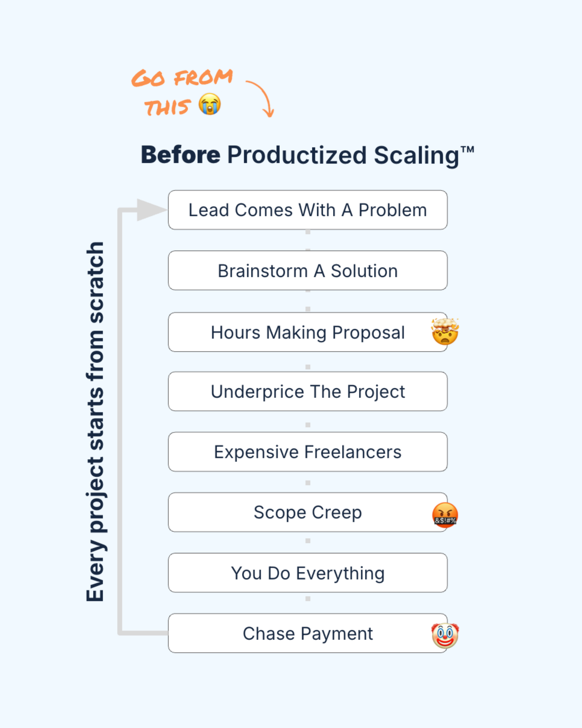Image resolution: width=582 pixels, height=728 pixels.
Task: Select the "Hours Making Proposal" text
Action: click(307, 333)
